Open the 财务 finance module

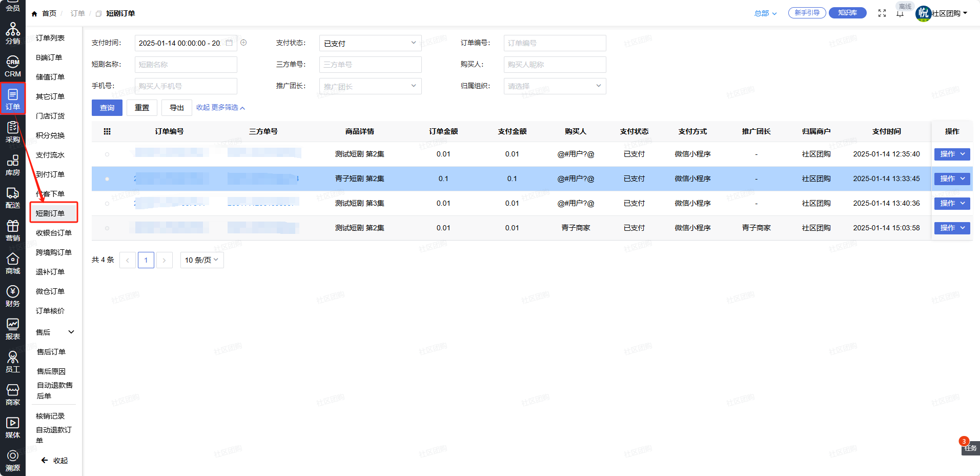point(13,296)
